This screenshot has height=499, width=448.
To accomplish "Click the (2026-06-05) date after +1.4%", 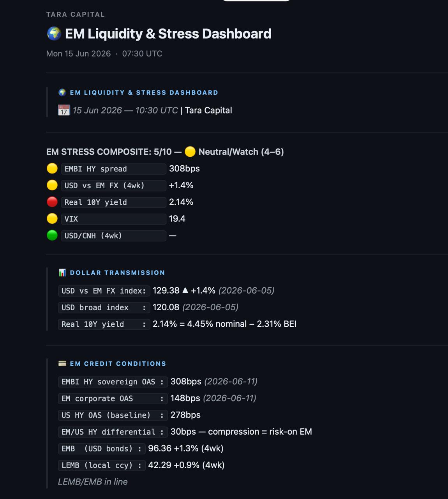I will coord(247,290).
